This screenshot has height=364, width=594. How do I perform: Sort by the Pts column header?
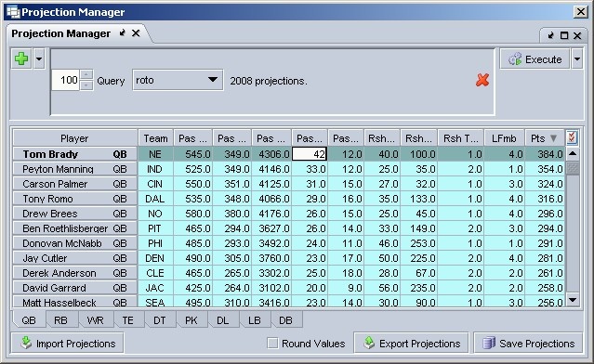pos(545,138)
